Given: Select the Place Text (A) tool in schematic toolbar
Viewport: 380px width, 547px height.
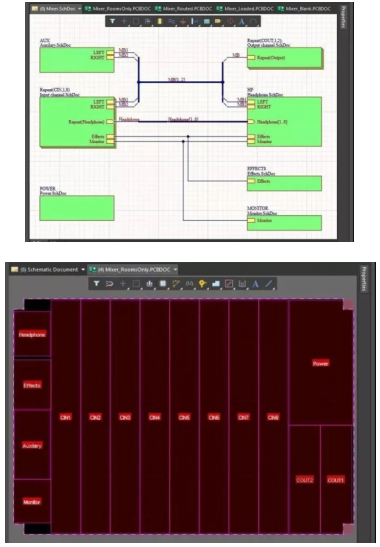Looking at the screenshot, I should point(241,22).
